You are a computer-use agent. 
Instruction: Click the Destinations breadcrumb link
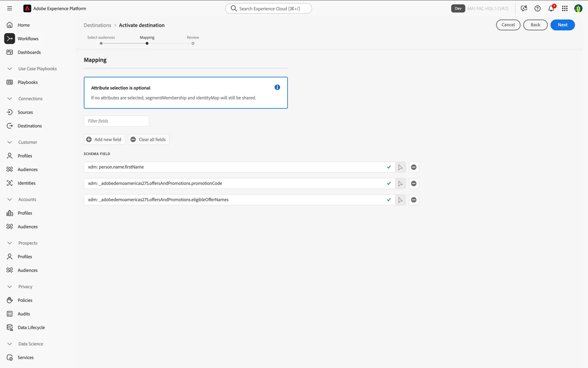click(x=97, y=25)
